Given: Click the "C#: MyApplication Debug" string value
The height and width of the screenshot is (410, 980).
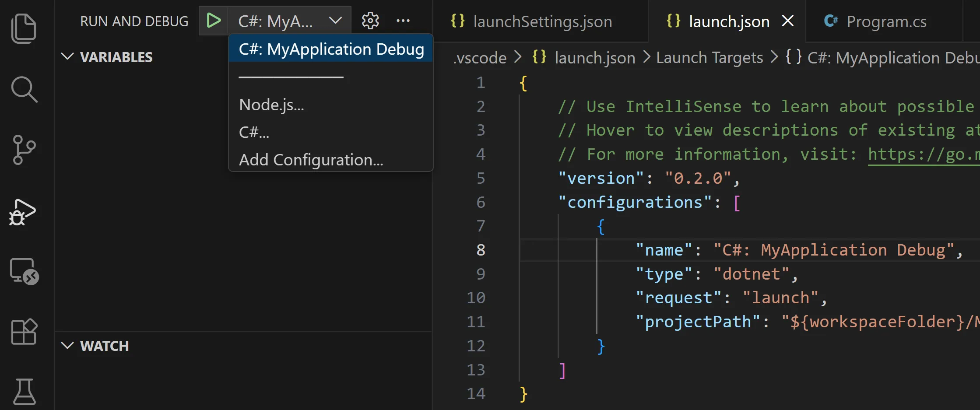Looking at the screenshot, I should coord(834,250).
